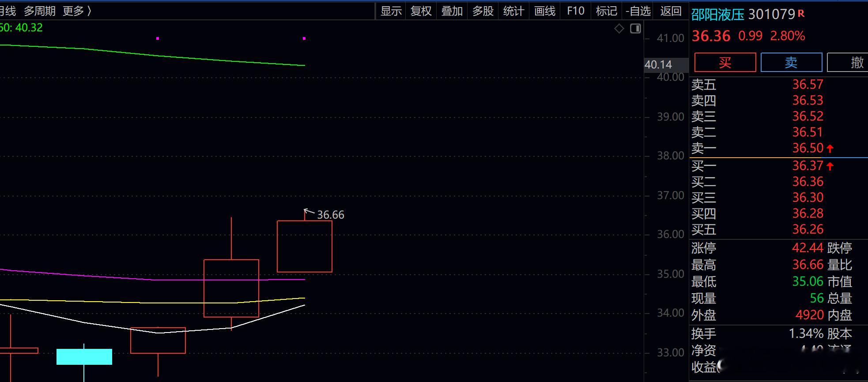Open the 多周期 multi-period view

[40, 11]
